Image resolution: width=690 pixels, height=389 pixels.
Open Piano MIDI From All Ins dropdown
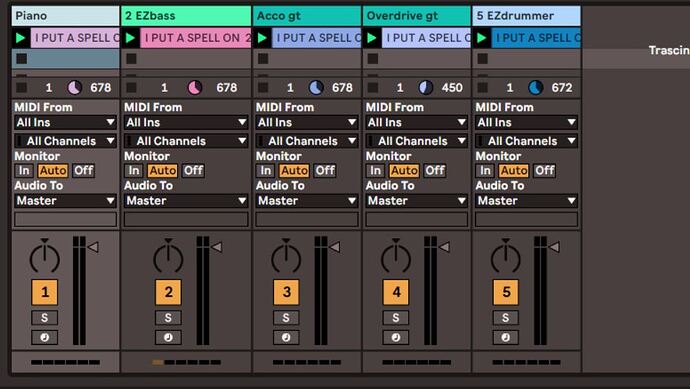[66, 122]
